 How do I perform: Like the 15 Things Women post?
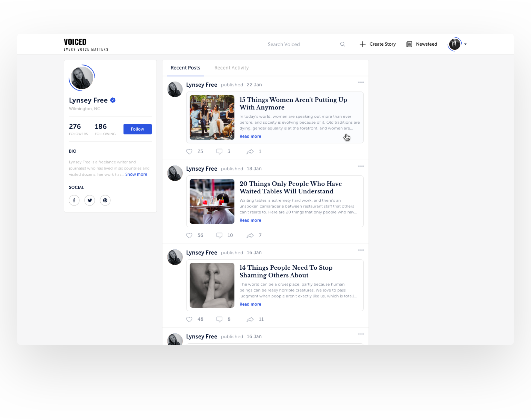189,152
